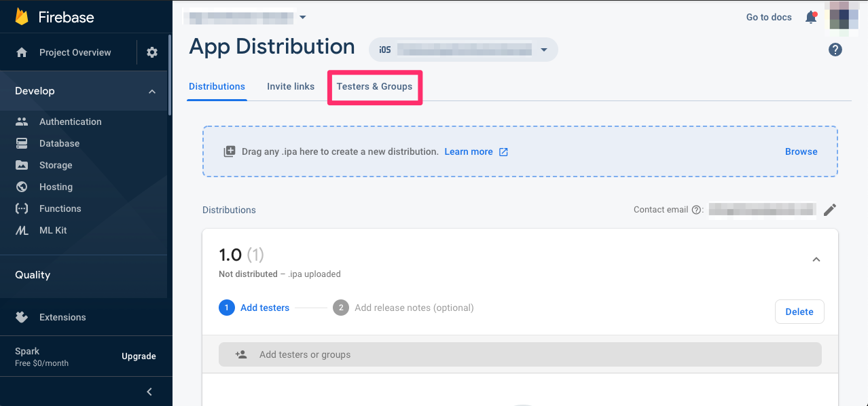Viewport: 868px width, 406px height.
Task: Click the 1.0 (1) version heading
Action: coord(241,255)
